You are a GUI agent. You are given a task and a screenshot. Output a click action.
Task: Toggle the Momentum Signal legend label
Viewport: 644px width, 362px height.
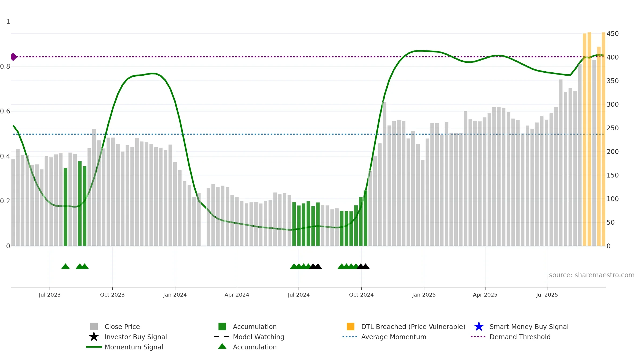(x=134, y=347)
